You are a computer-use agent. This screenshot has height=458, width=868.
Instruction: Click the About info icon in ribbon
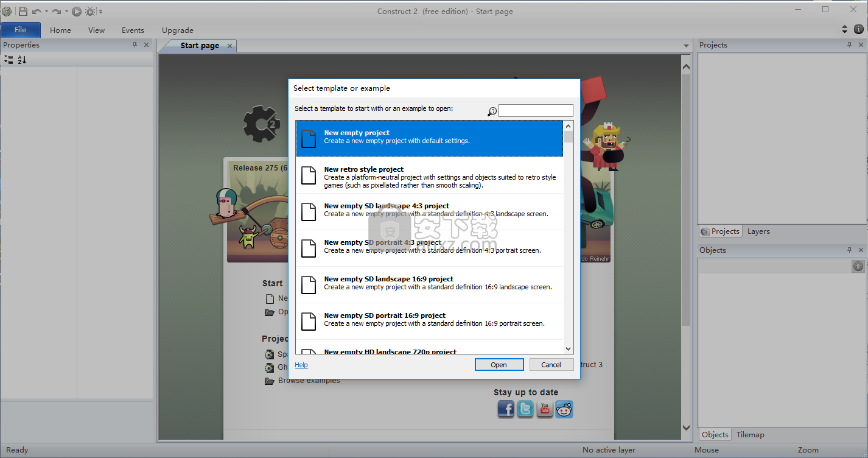coord(858,29)
